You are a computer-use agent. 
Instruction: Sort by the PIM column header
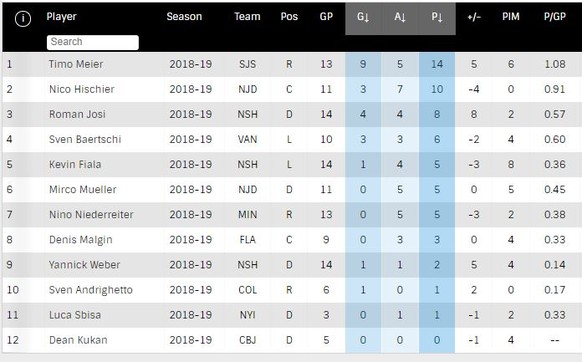click(x=511, y=17)
